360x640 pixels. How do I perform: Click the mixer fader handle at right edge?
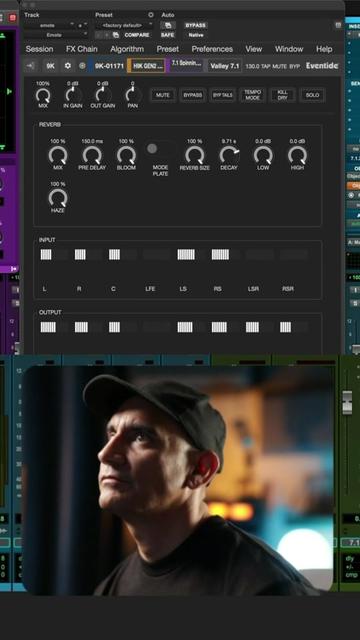[347, 402]
